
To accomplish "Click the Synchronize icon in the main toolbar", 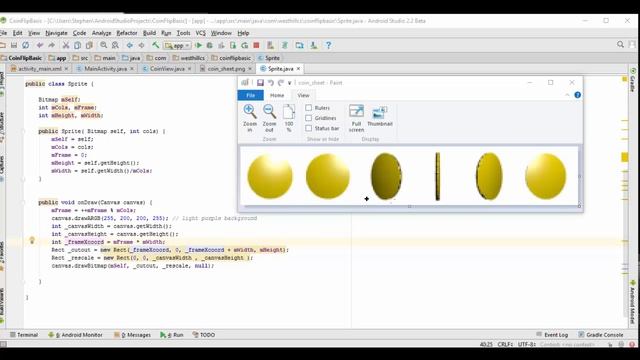I will [25, 45].
